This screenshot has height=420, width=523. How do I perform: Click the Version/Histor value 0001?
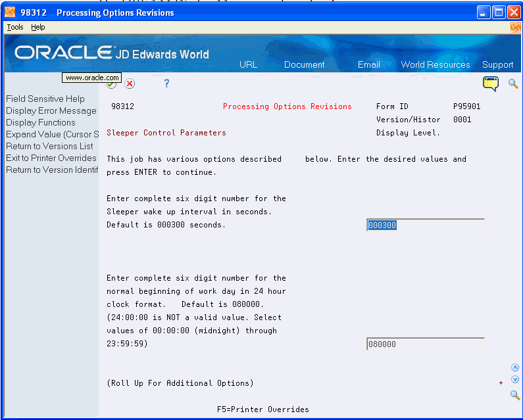(x=462, y=120)
